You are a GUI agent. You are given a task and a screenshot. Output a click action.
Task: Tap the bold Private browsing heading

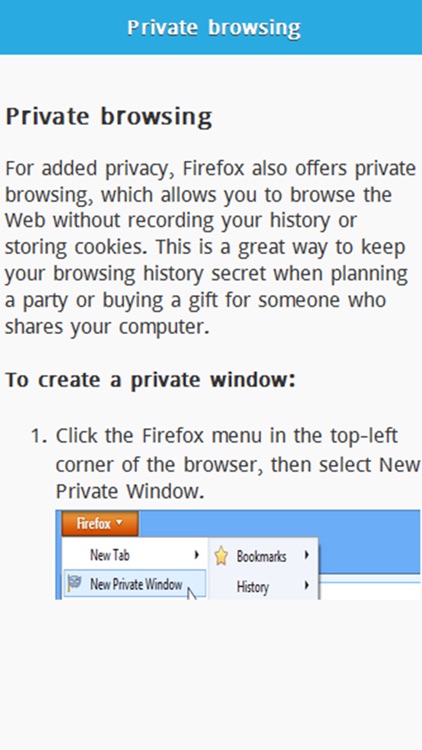(x=109, y=116)
